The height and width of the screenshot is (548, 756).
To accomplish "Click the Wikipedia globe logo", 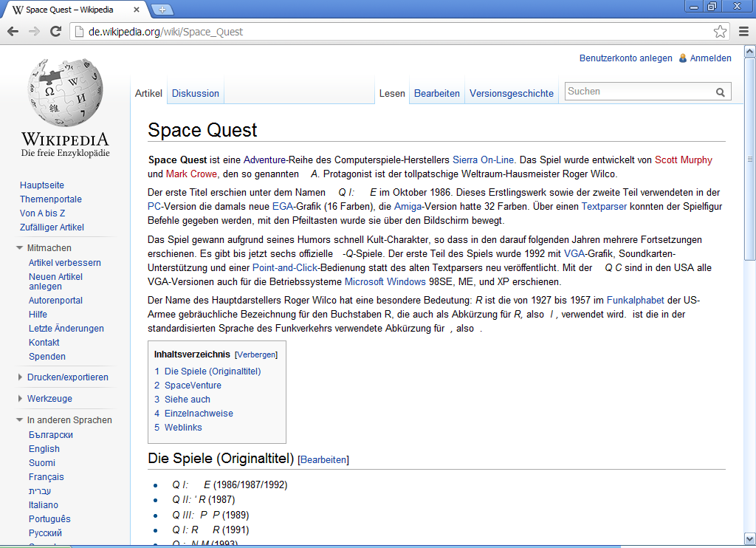I will 66,92.
